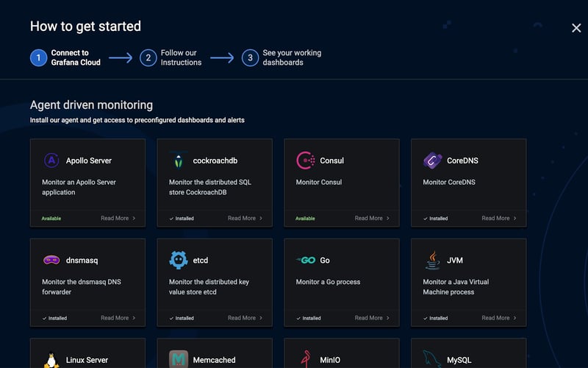588x368 pixels.
Task: Open Read More on CoreDNS card
Action: tap(499, 218)
